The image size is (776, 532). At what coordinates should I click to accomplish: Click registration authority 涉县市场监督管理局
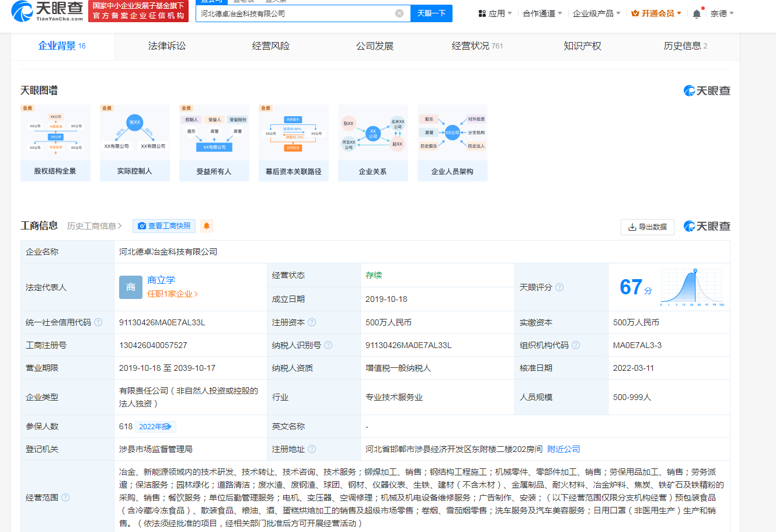point(156,449)
